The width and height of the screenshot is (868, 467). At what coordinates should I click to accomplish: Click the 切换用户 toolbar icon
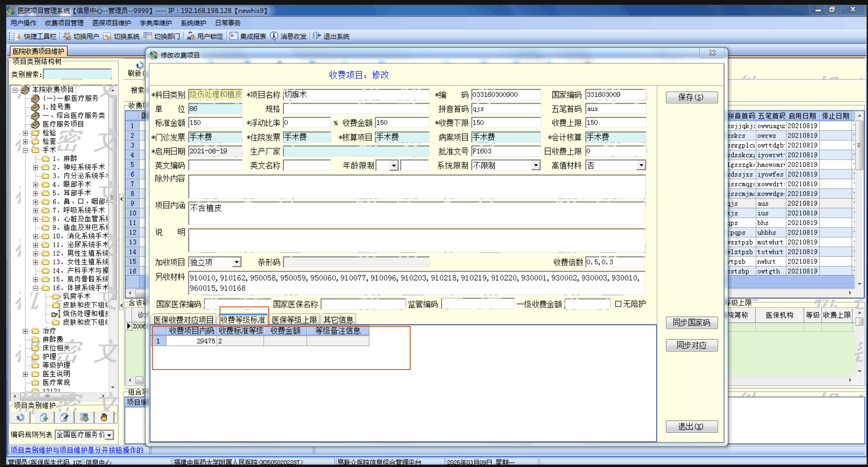coord(67,36)
